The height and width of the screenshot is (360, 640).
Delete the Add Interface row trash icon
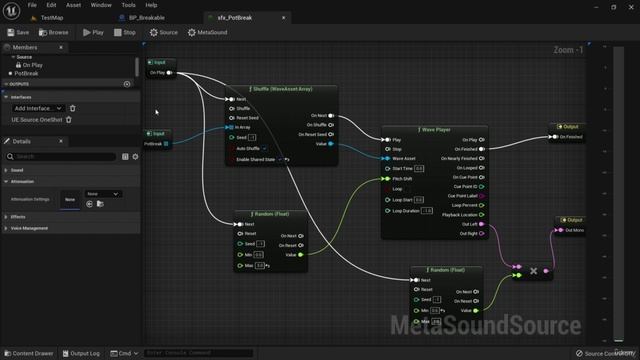[x=73, y=108]
